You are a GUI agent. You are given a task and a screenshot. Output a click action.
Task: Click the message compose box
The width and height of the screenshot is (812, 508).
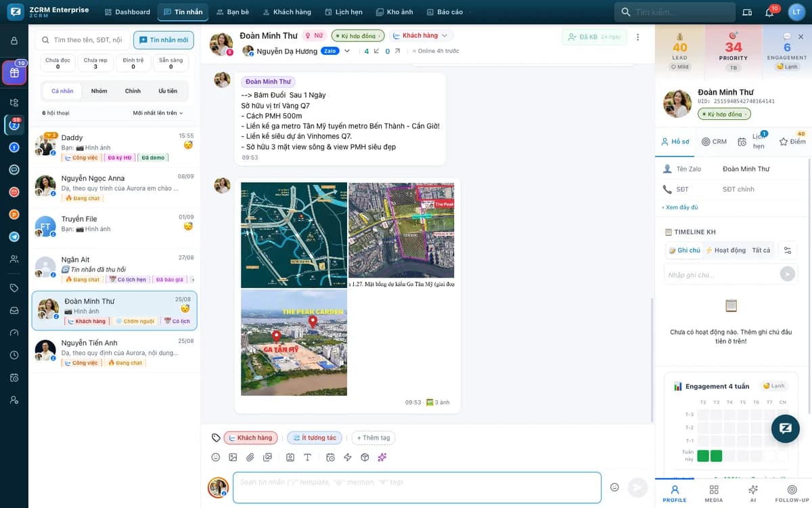tap(417, 488)
